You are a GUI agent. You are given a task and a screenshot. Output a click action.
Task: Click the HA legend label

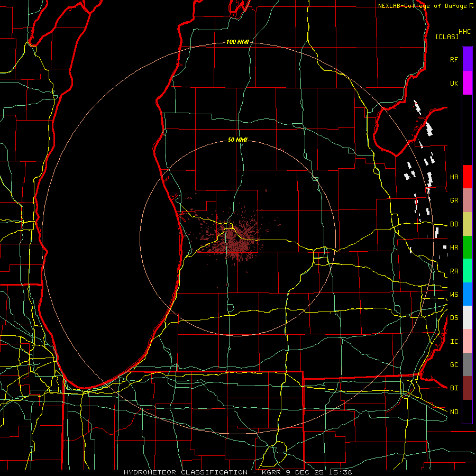coord(454,177)
